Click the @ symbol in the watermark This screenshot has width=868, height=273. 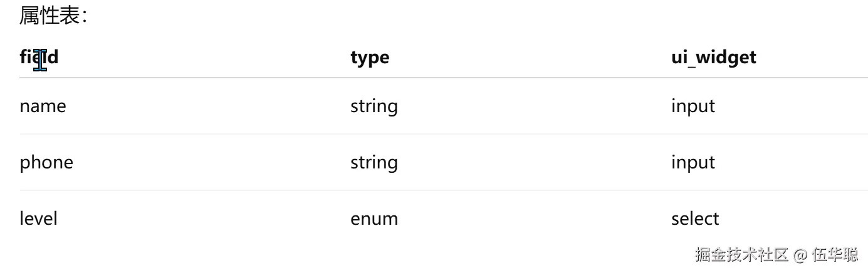(799, 255)
